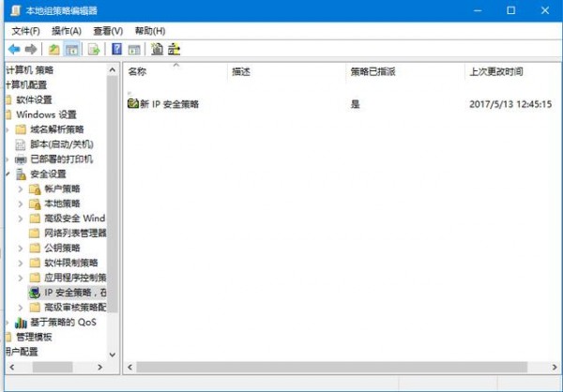Select 网络列表管理器 in the tree
This screenshot has width=563, height=392.
coord(75,234)
